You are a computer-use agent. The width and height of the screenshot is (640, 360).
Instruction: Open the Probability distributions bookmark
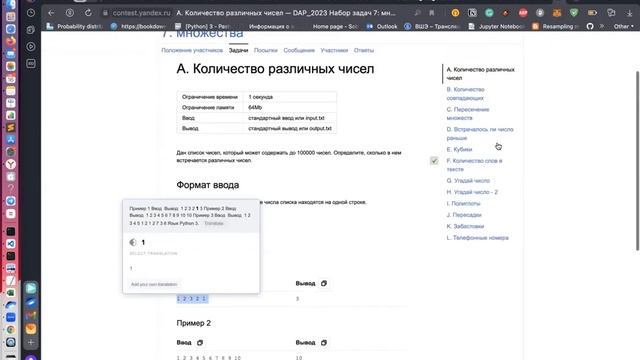(74, 26)
